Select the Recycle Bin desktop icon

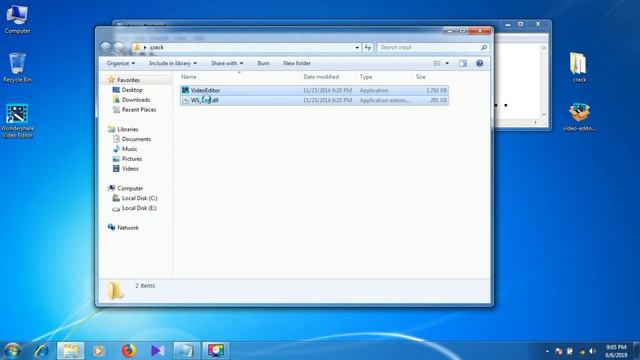17,68
